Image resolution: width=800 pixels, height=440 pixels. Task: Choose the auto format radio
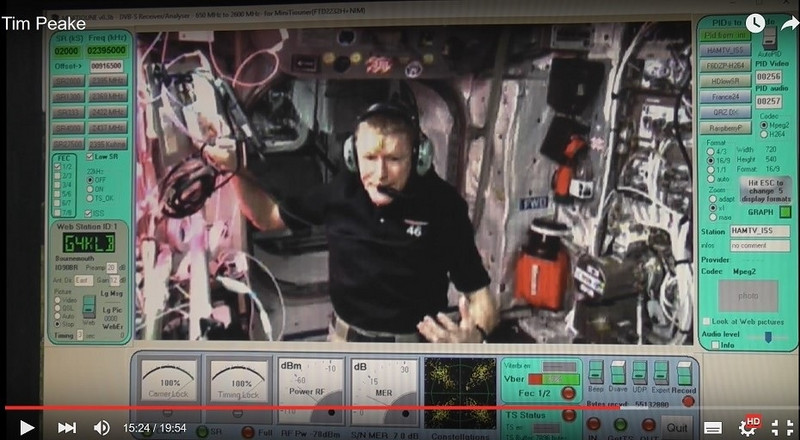710,179
